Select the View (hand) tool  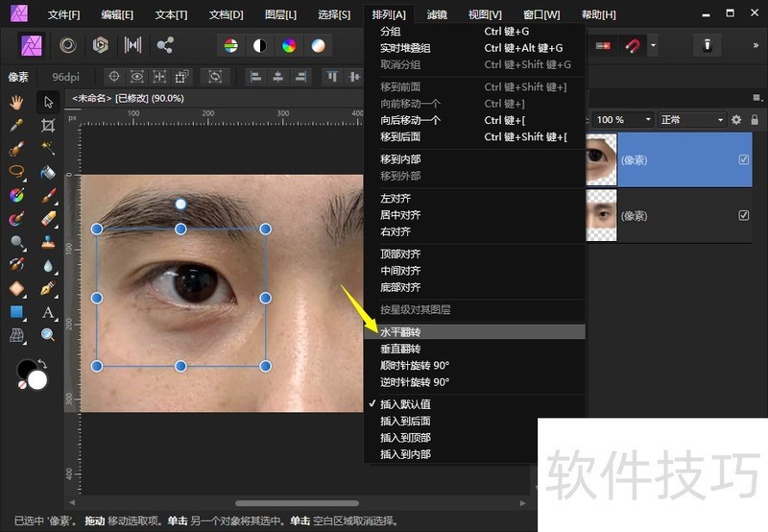[x=16, y=103]
